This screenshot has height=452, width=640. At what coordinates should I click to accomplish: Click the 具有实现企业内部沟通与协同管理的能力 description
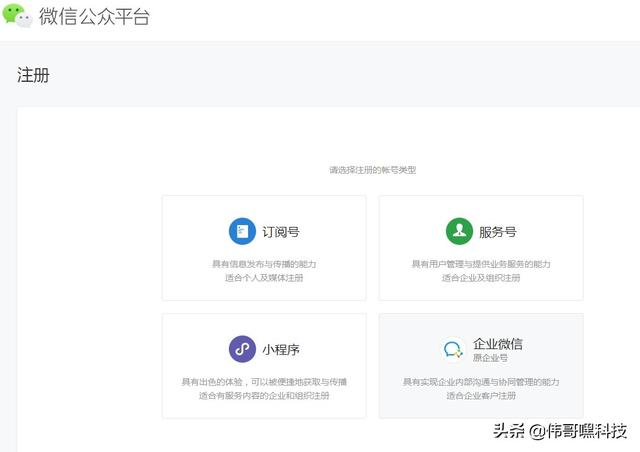[x=481, y=382]
